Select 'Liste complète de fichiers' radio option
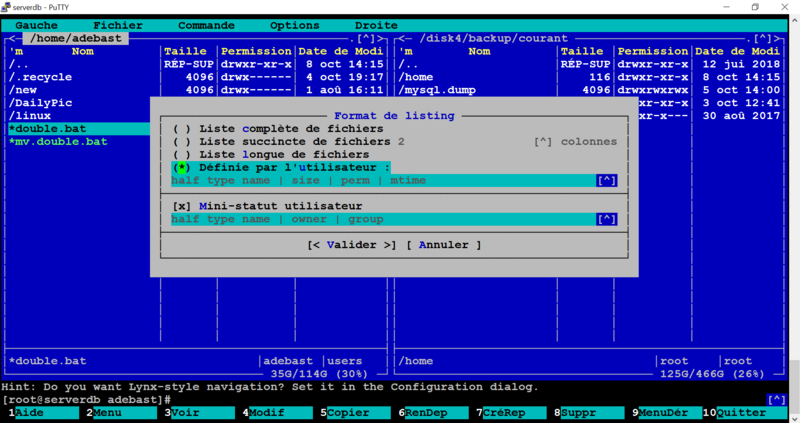The width and height of the screenshot is (800, 423). pyautogui.click(x=278, y=129)
